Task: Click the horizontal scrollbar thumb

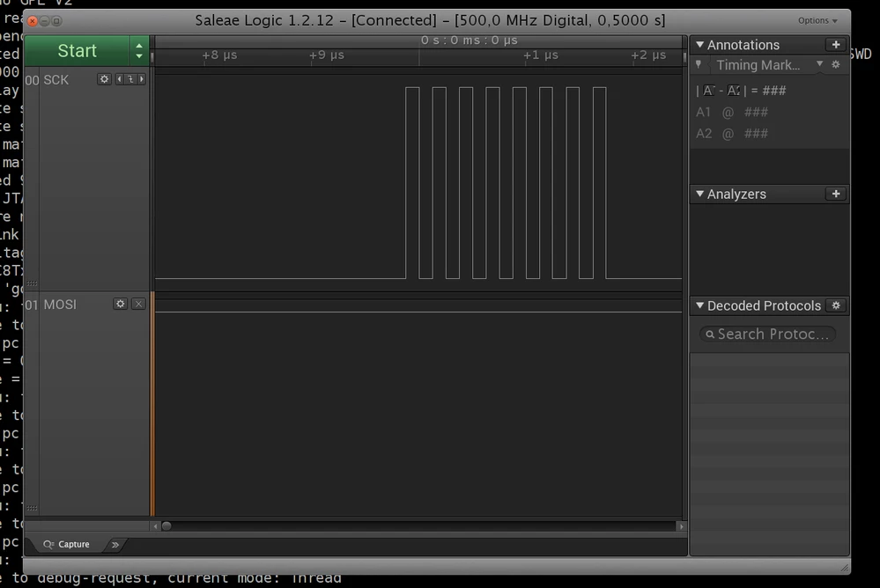Action: tap(166, 526)
